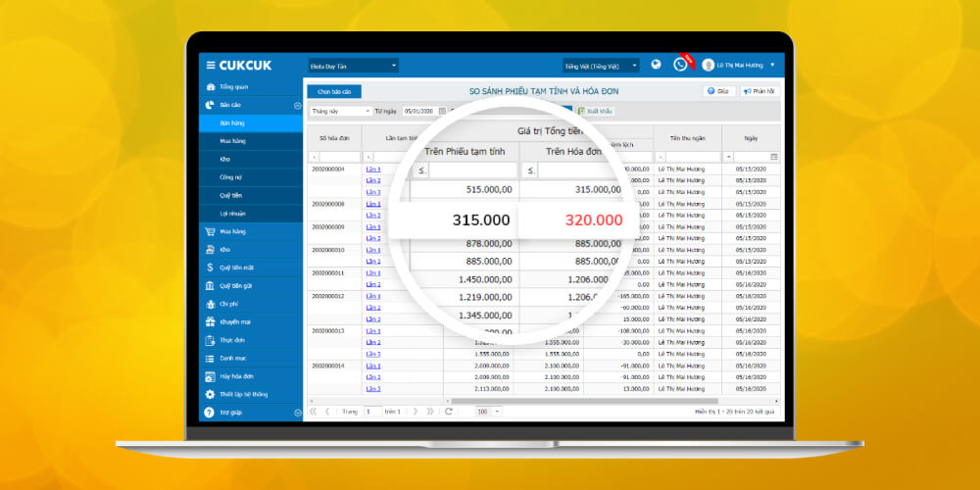The width and height of the screenshot is (980, 490).
Task: Open the Tên thu ngân filter operator dropdown
Action: pos(660,157)
